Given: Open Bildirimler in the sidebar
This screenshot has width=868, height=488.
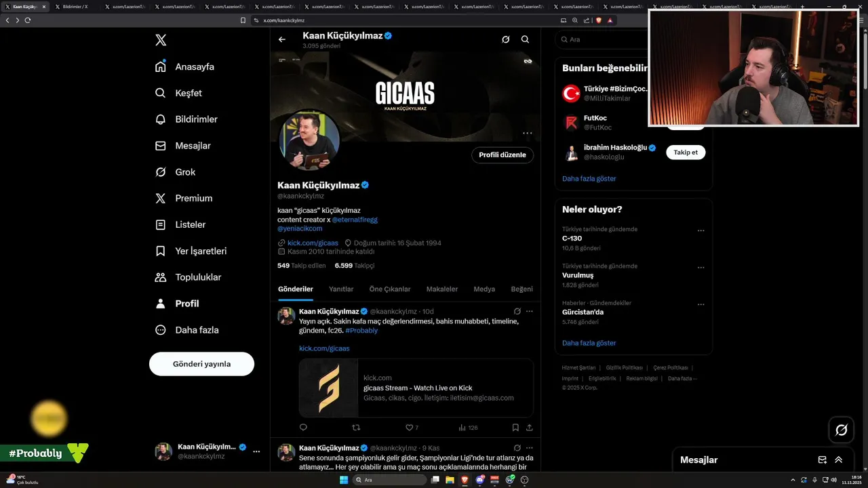Looking at the screenshot, I should tap(186, 119).
